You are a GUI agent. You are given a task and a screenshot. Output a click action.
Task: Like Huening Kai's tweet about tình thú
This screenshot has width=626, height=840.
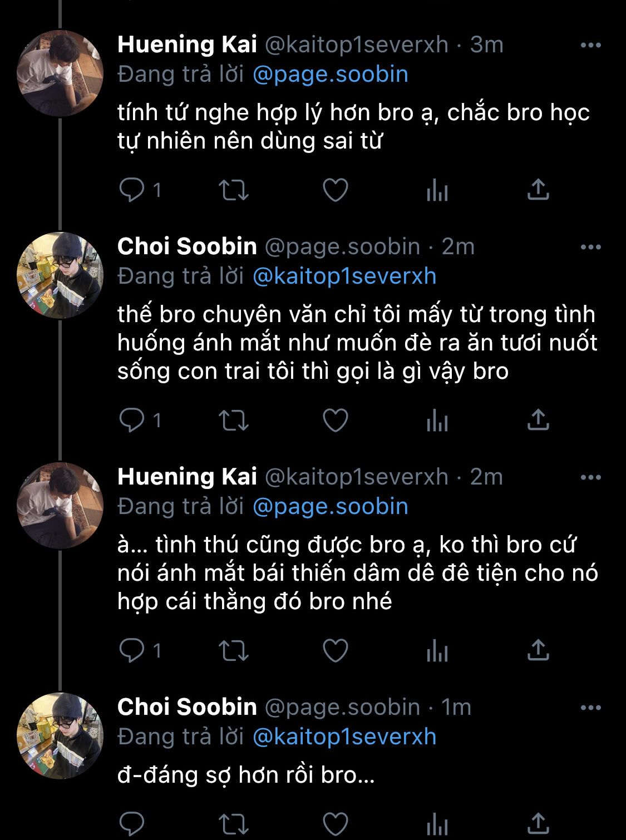tap(336, 650)
